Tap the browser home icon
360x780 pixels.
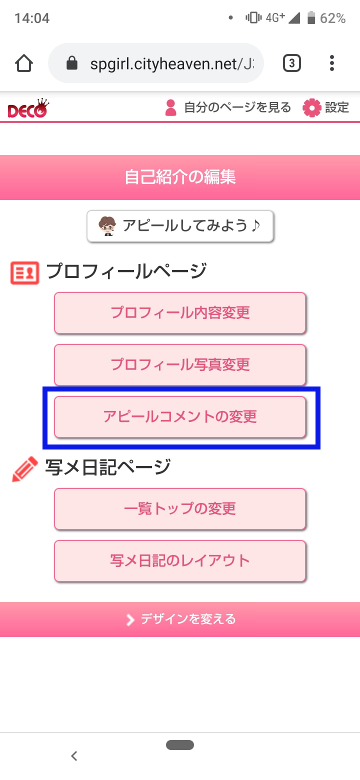[24, 63]
